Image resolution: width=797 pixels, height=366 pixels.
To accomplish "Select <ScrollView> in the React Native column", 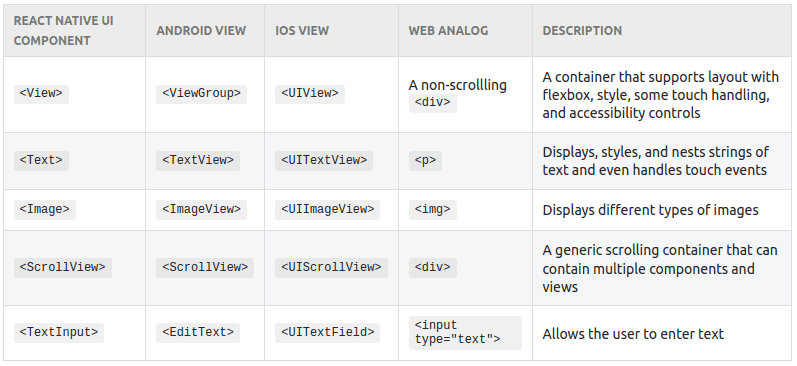I will pos(63,268).
